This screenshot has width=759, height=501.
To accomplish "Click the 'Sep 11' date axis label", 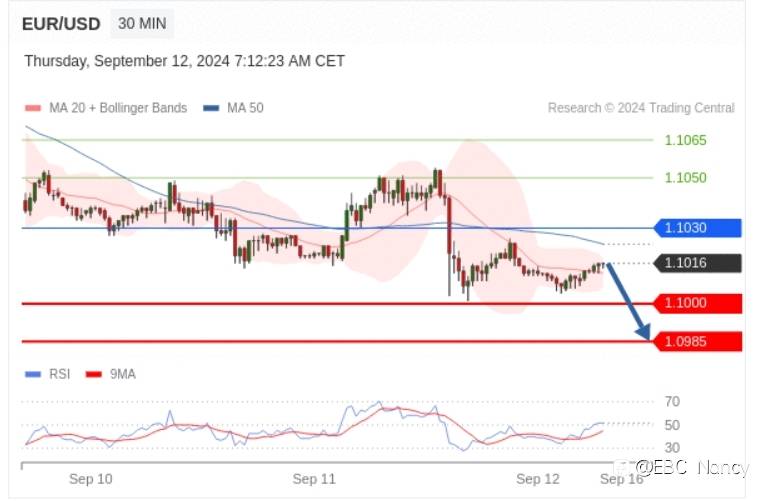I will click(x=314, y=479).
